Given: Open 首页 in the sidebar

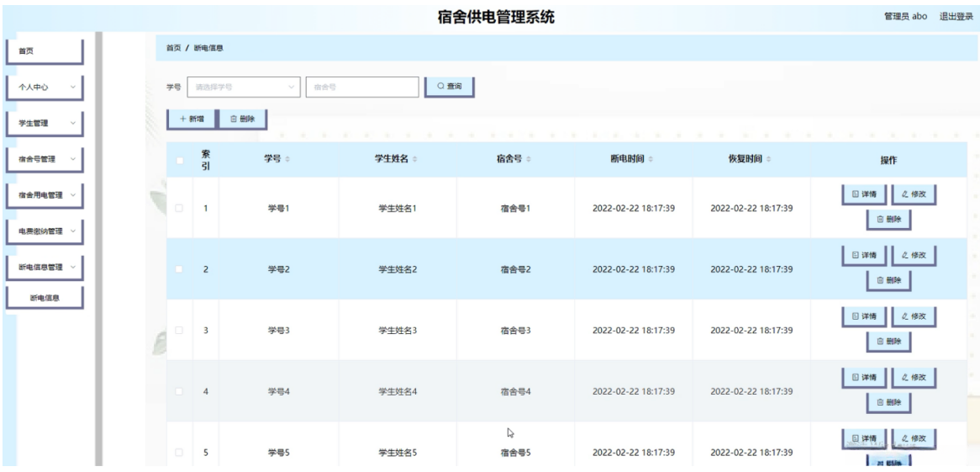Looking at the screenshot, I should 45,51.
